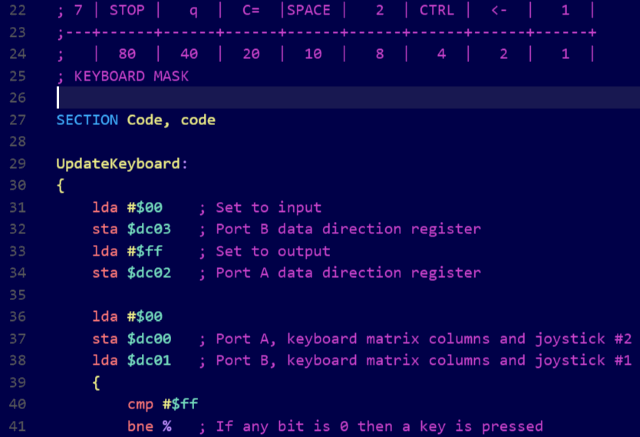This screenshot has height=437, width=640.
Task: Click the #$ff operand on line 33
Action: (x=144, y=251)
